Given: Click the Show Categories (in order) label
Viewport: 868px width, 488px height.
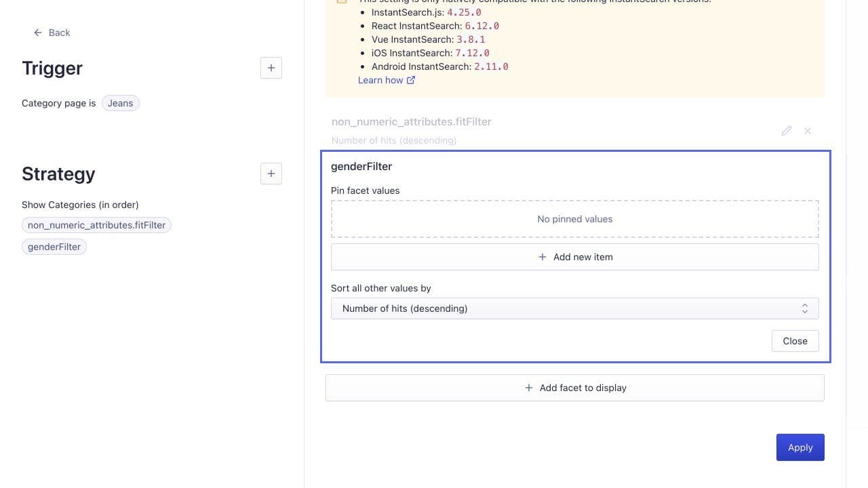Looking at the screenshot, I should pyautogui.click(x=80, y=205).
